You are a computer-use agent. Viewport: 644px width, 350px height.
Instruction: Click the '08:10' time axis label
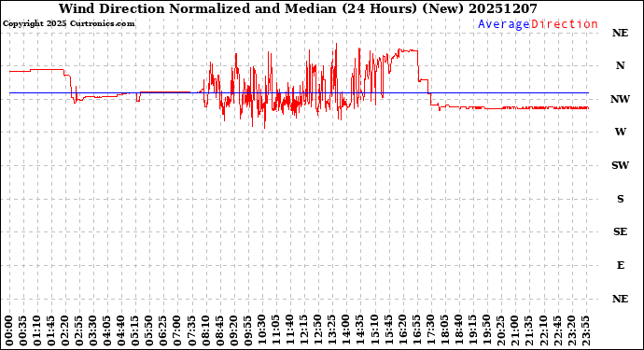coord(205,330)
